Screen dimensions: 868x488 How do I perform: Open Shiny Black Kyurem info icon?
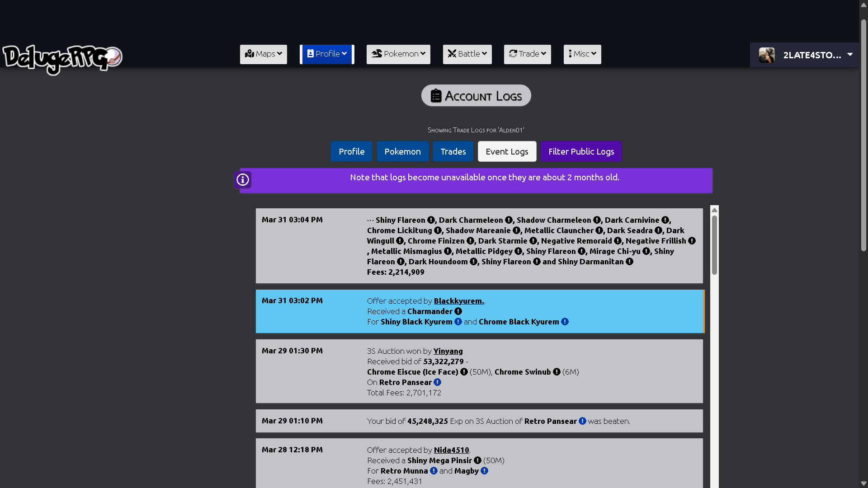click(458, 322)
